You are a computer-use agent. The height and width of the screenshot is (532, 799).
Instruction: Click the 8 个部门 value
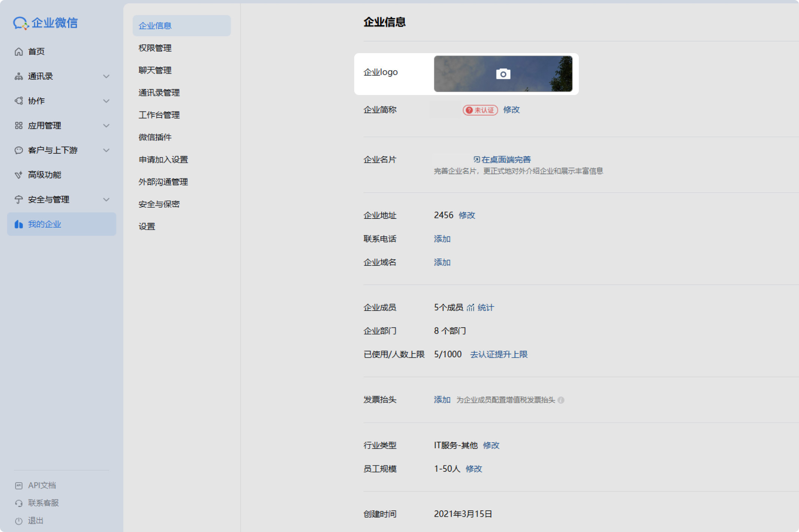450,331
